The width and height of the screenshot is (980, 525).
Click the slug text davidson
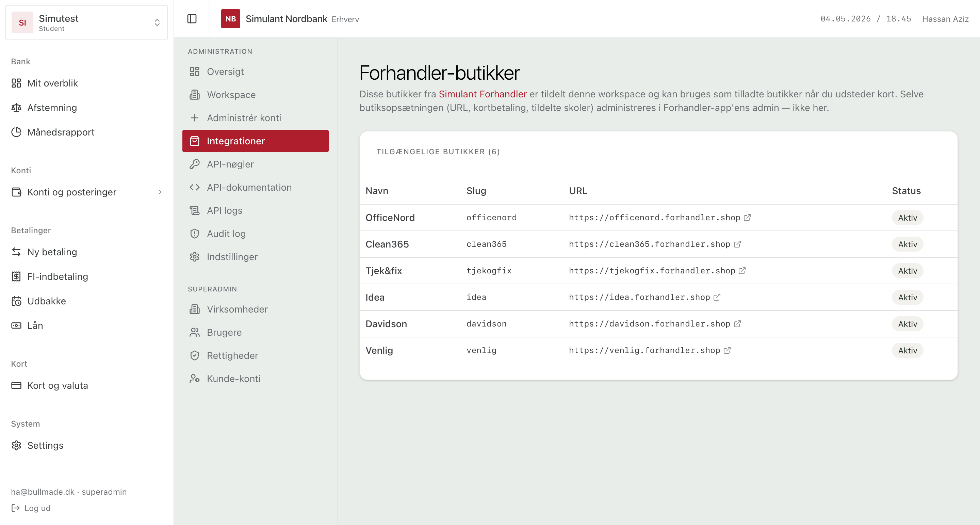pyautogui.click(x=486, y=323)
